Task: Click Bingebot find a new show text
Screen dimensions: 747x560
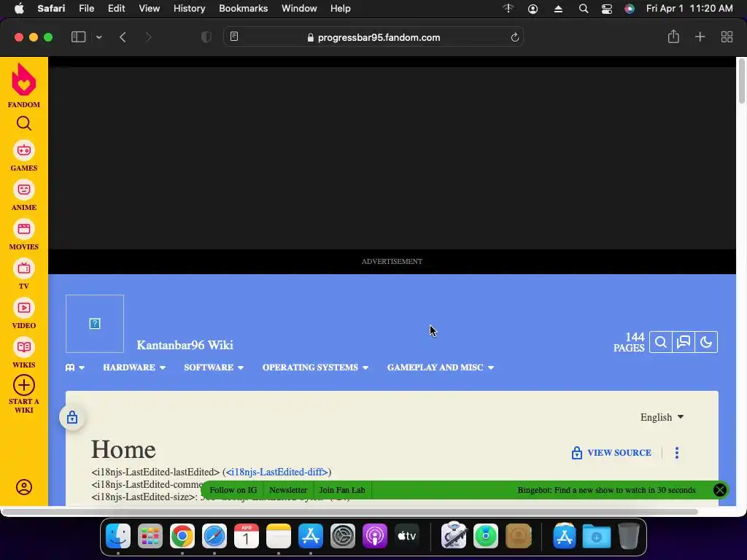Action: (x=606, y=490)
